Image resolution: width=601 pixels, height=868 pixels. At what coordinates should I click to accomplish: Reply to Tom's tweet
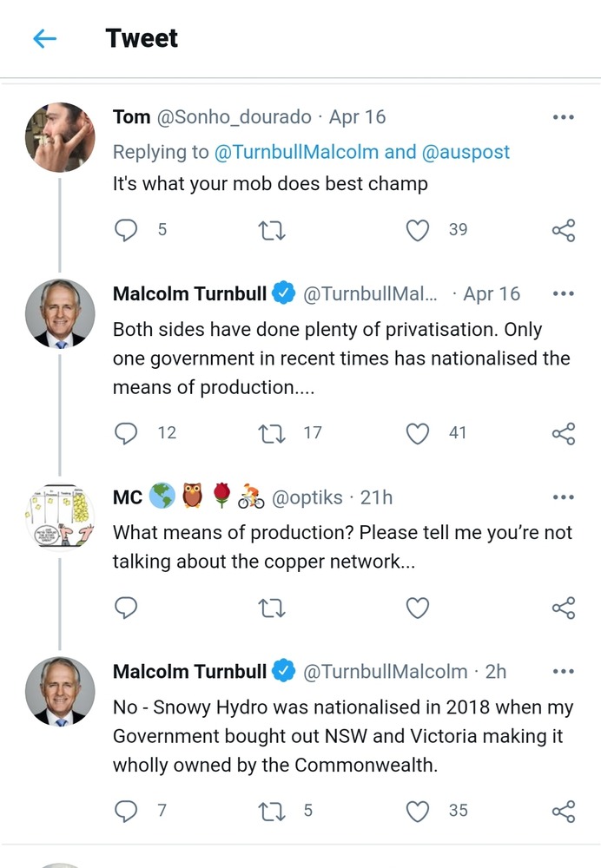127,230
